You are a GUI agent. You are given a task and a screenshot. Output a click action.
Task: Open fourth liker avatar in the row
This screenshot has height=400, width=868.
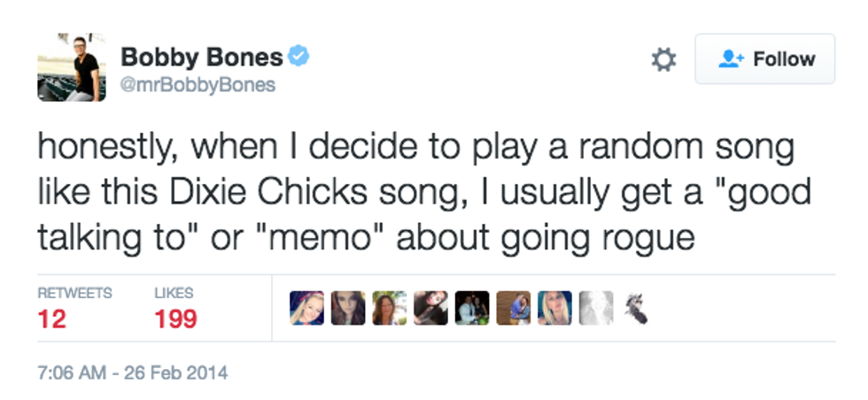click(430, 308)
